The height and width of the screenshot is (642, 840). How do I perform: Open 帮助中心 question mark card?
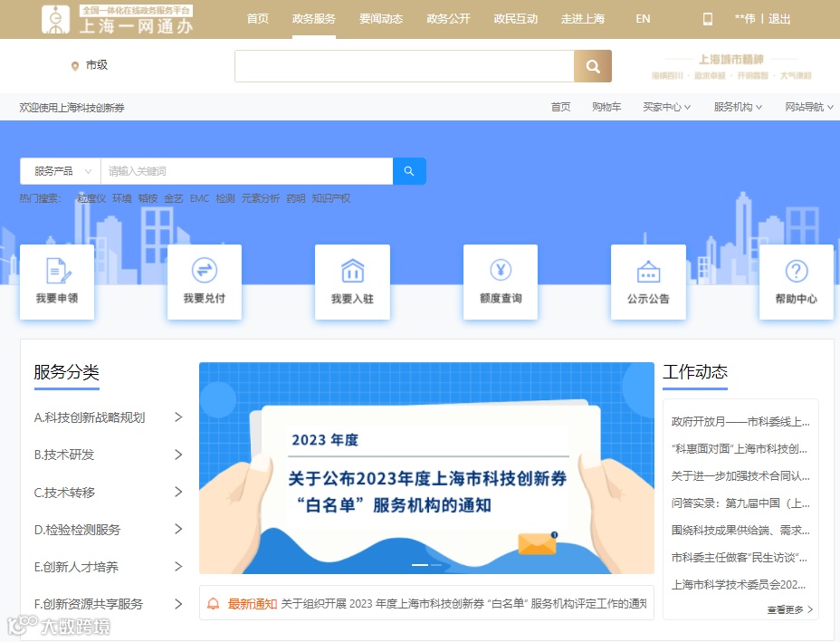point(796,282)
